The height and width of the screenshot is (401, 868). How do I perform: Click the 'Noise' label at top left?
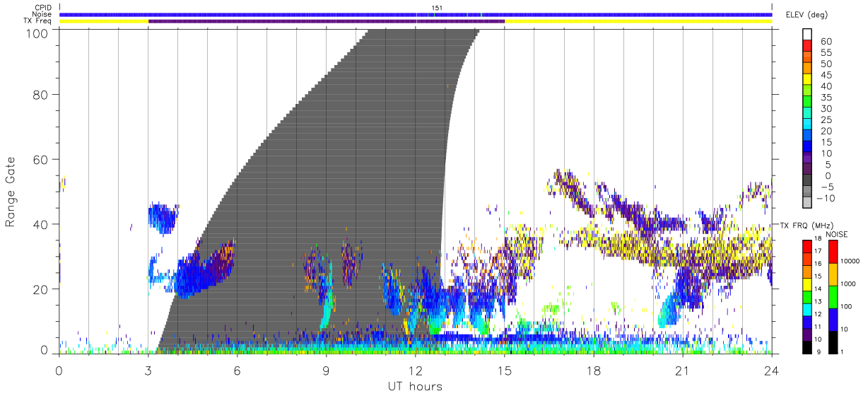point(43,14)
